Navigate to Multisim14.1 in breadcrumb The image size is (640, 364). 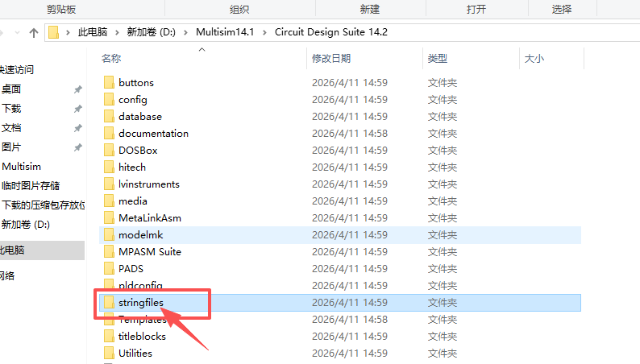pyautogui.click(x=225, y=32)
